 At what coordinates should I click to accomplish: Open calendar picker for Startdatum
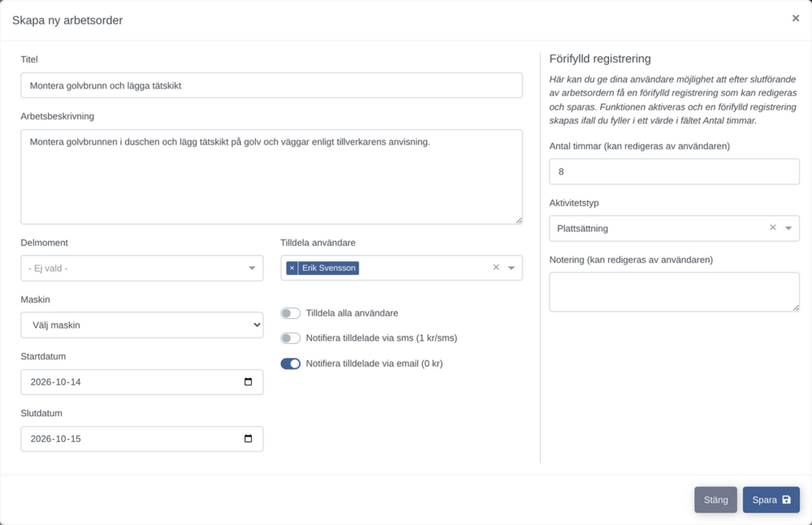(248, 382)
